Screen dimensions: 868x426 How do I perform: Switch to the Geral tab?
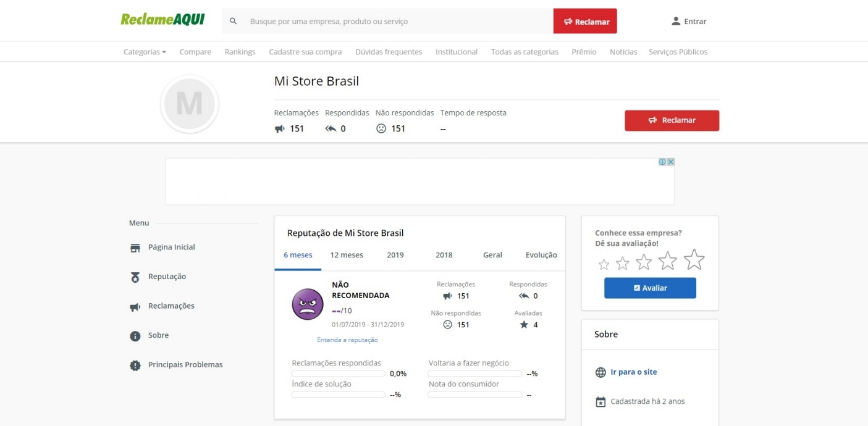493,255
